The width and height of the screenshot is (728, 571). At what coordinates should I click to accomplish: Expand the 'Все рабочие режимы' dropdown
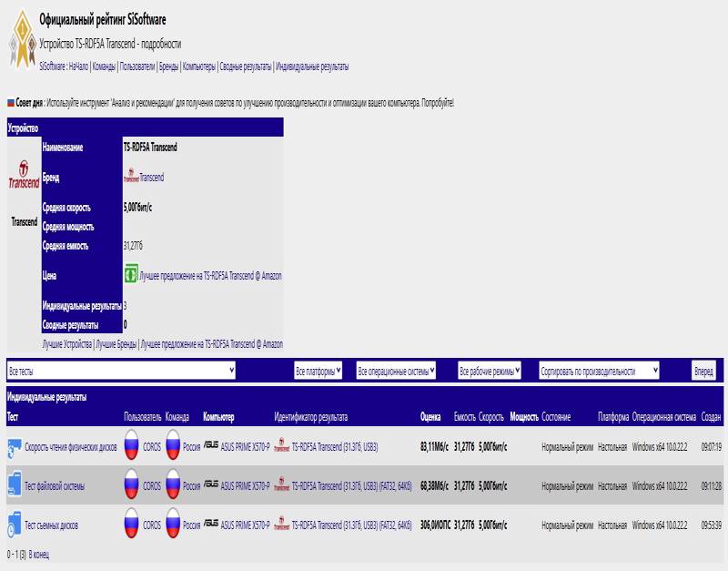[x=490, y=371]
